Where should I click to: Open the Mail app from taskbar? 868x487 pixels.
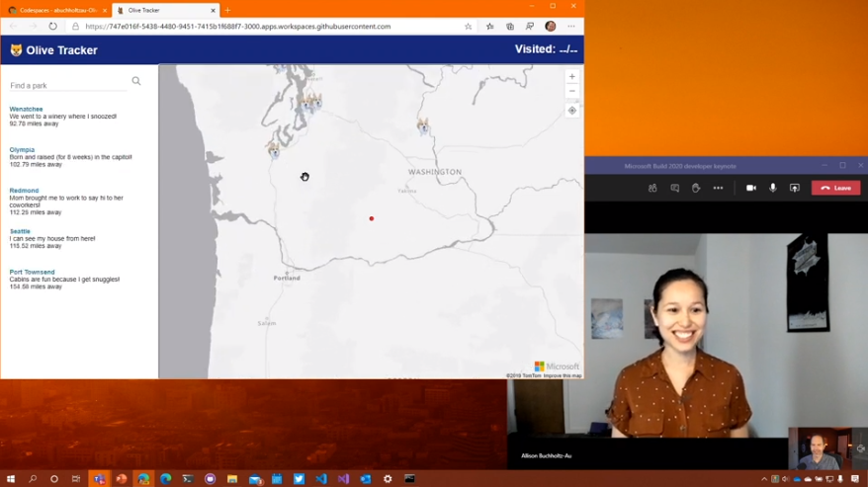click(x=255, y=479)
